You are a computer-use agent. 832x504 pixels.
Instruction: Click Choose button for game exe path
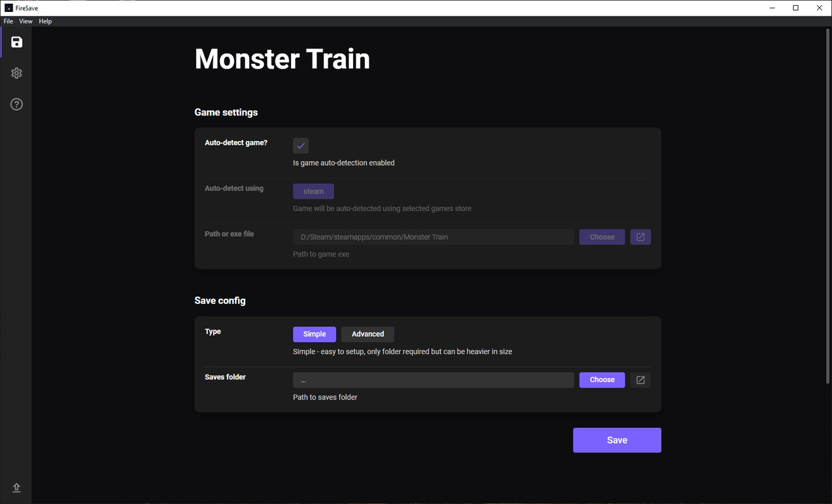click(x=602, y=237)
